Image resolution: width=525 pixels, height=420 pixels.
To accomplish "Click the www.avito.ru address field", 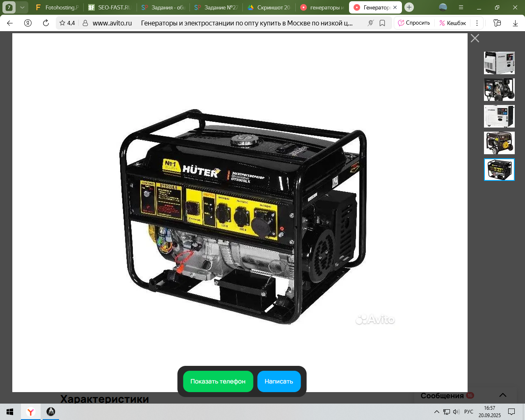I will click(x=112, y=23).
